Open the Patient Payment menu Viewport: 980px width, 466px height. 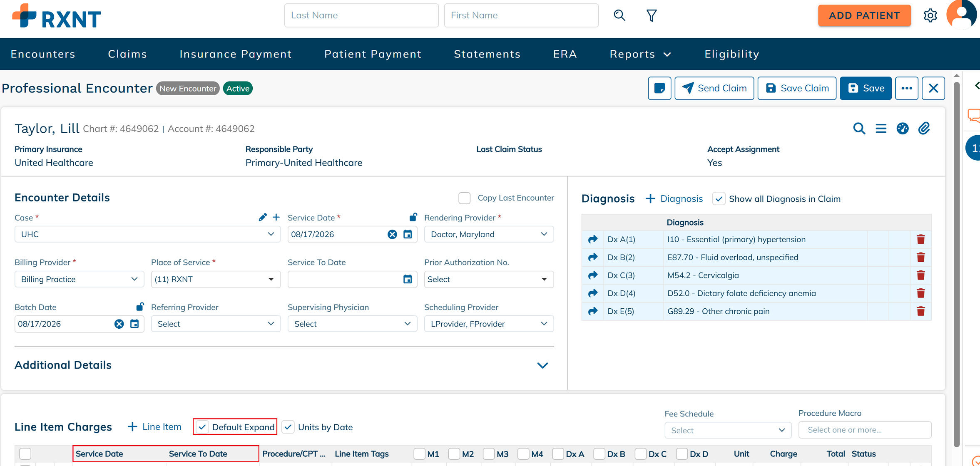(x=373, y=54)
